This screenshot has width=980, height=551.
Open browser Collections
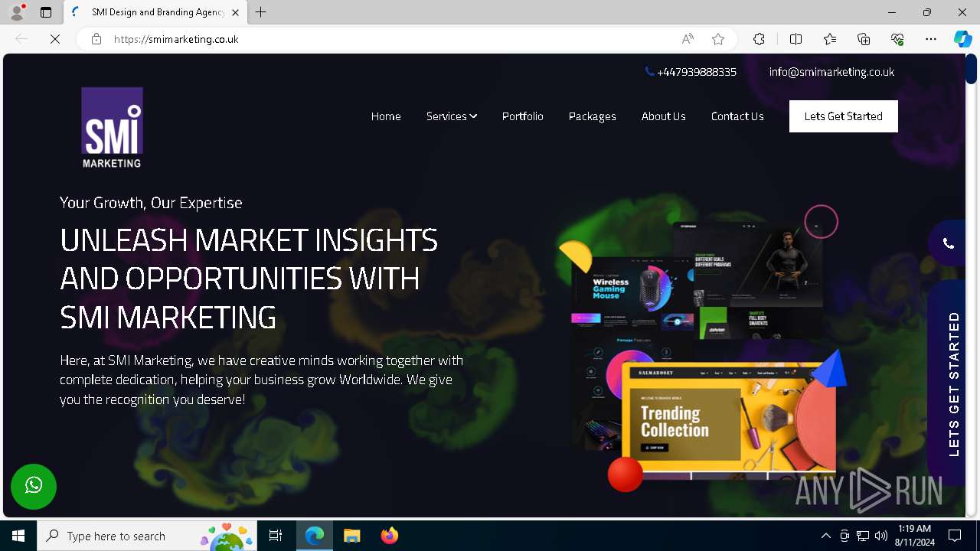[864, 39]
